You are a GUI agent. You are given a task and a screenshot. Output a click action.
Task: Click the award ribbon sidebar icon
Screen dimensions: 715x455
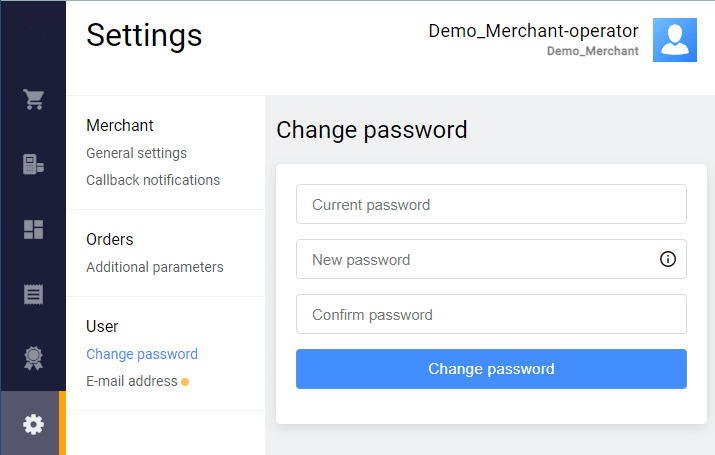pyautogui.click(x=33, y=359)
